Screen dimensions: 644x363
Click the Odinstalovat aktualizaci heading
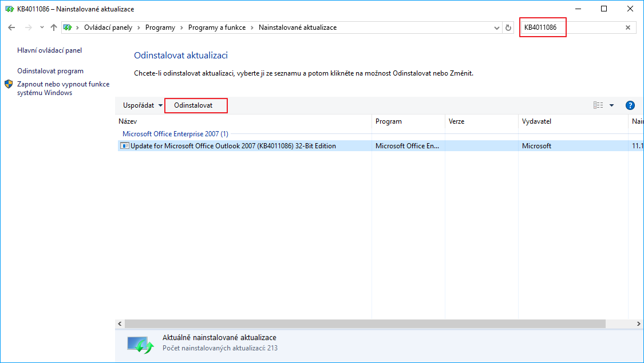pyautogui.click(x=181, y=56)
